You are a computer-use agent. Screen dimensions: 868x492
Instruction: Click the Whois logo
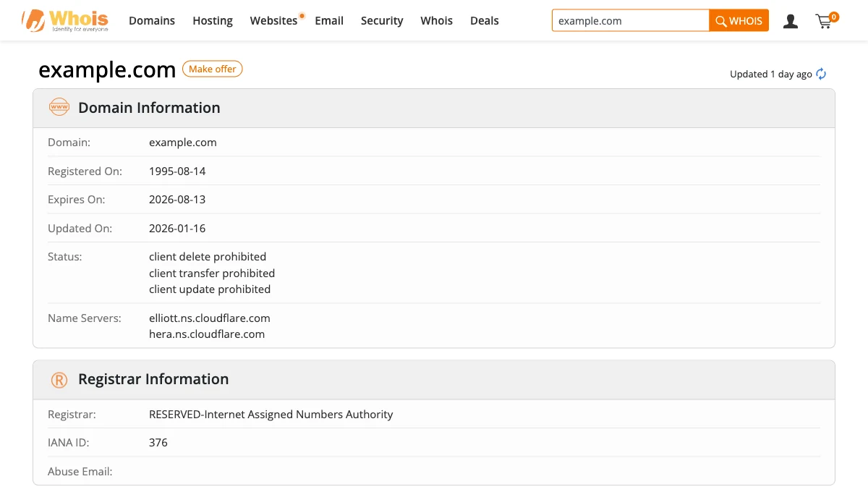click(x=65, y=20)
